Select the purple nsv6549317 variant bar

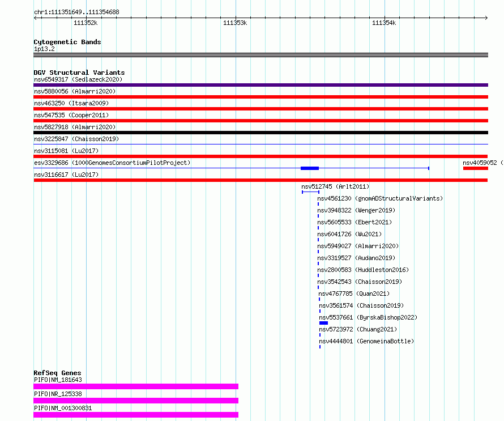coord(260,85)
